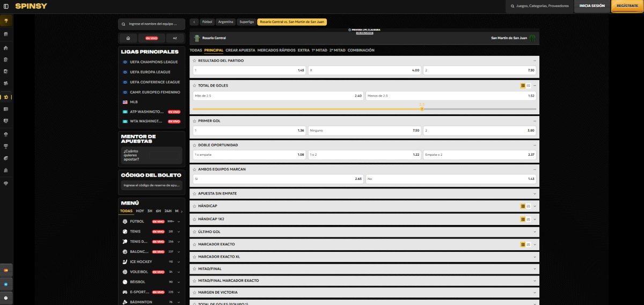Click the back arrow in breadcrumb
The height and width of the screenshot is (305, 644).
(x=194, y=22)
